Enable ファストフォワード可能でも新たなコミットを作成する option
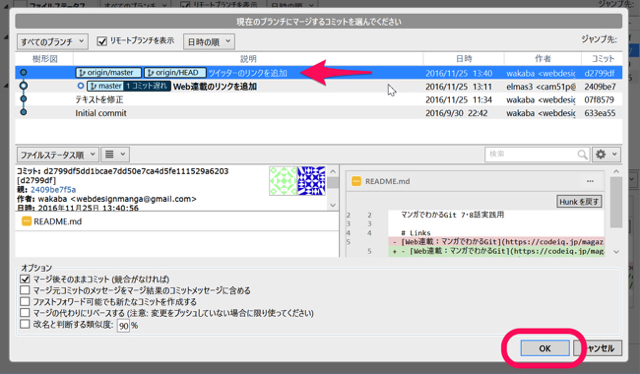 pos(25,302)
